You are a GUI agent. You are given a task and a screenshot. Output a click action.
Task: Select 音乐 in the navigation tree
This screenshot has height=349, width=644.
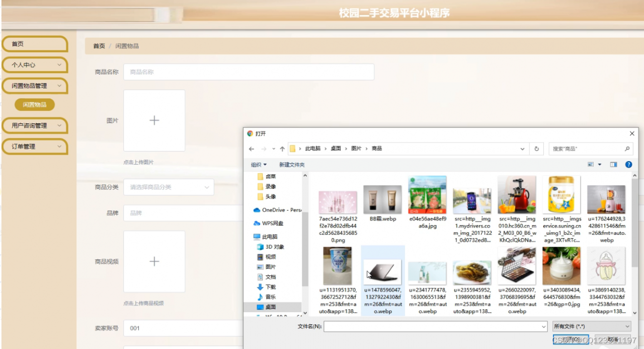(267, 297)
